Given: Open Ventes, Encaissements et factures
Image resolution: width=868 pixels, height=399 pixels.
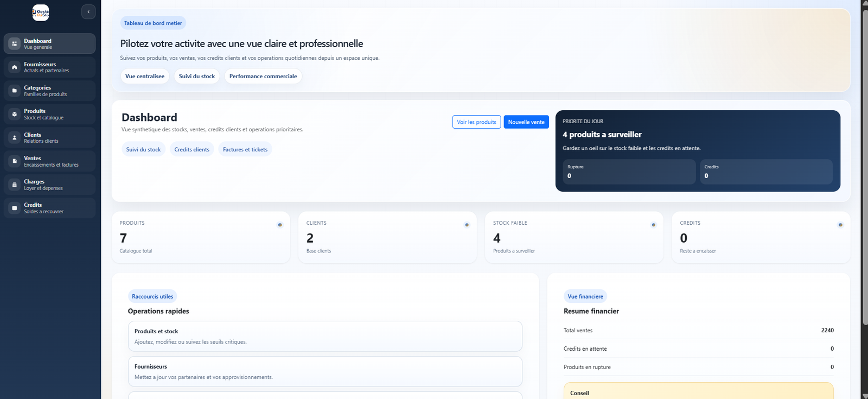Looking at the screenshot, I should coord(49,161).
